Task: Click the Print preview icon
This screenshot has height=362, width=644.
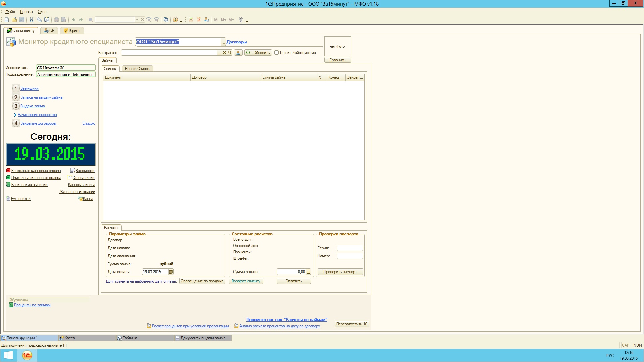Action: click(64, 20)
